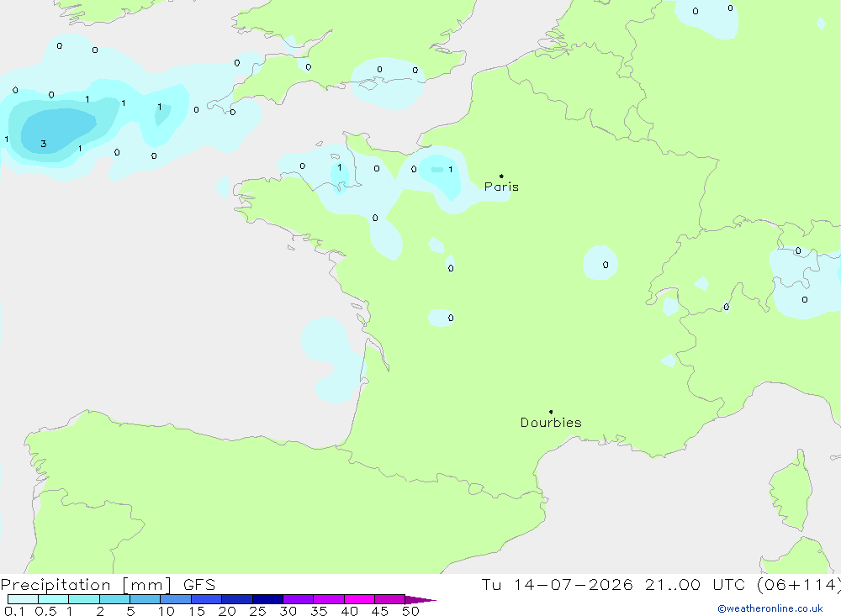Image resolution: width=841 pixels, height=616 pixels.
Task: Pick the 0.5–1 mm legend swatch
Action: pos(54,599)
